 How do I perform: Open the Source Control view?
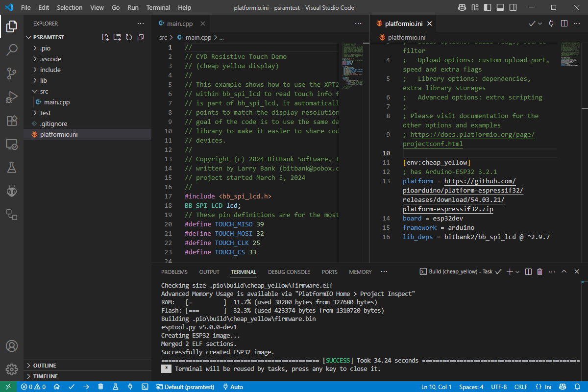tap(12, 73)
